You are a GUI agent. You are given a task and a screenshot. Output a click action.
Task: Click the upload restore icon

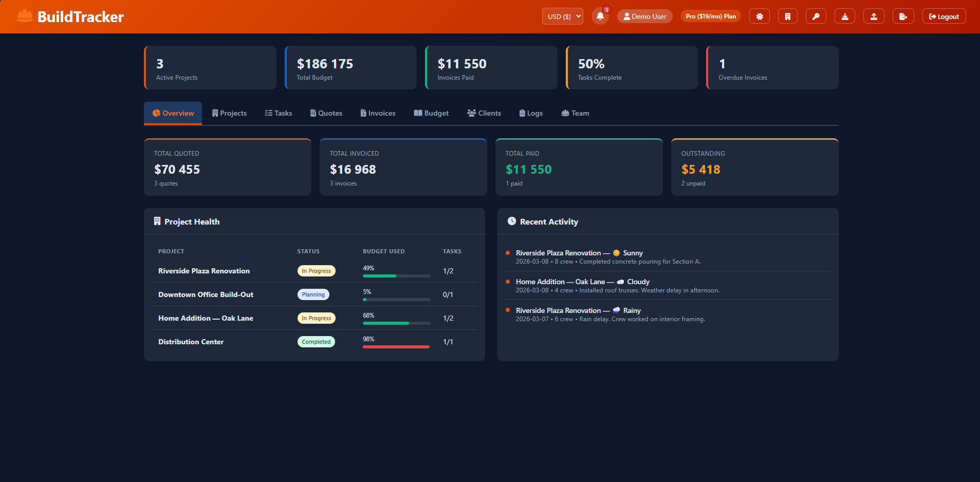(874, 16)
